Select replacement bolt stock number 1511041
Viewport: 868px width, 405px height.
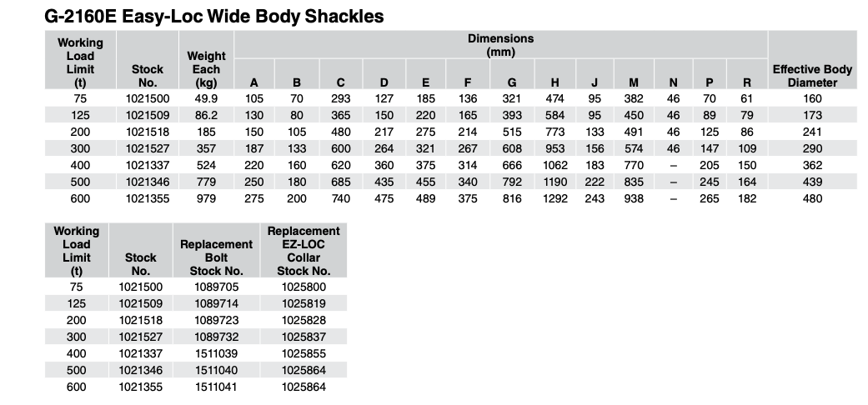coord(217,387)
